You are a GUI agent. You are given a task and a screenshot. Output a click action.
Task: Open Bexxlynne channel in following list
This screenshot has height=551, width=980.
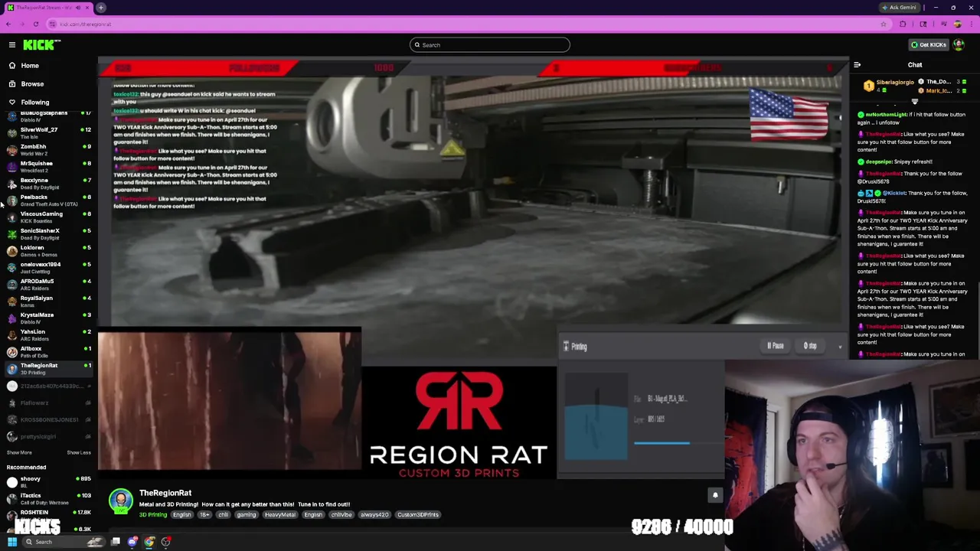tap(47, 183)
